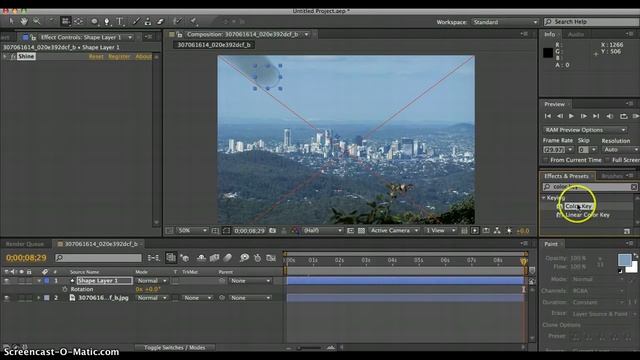Select the Eraser tool
The image size is (640, 360).
160,21
